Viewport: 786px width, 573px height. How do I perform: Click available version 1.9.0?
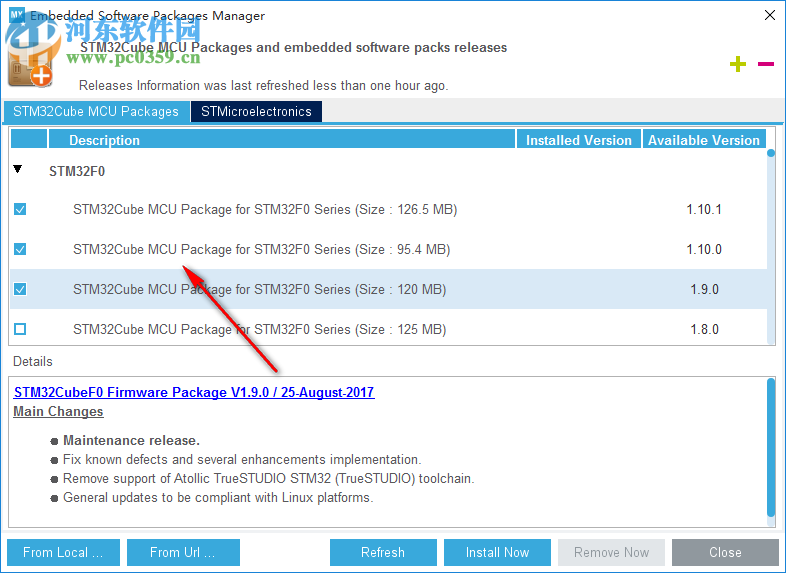tap(704, 290)
